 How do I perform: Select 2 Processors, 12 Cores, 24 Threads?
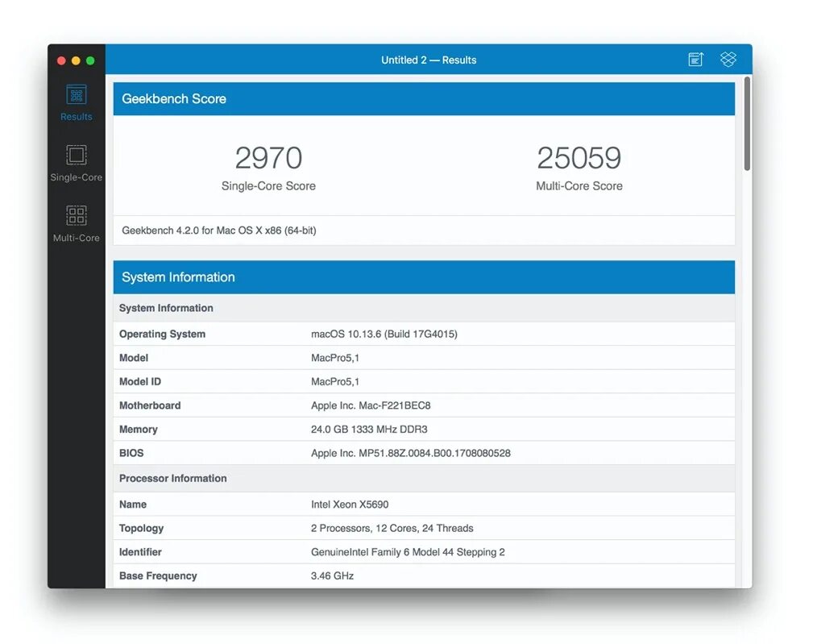pyautogui.click(x=392, y=528)
